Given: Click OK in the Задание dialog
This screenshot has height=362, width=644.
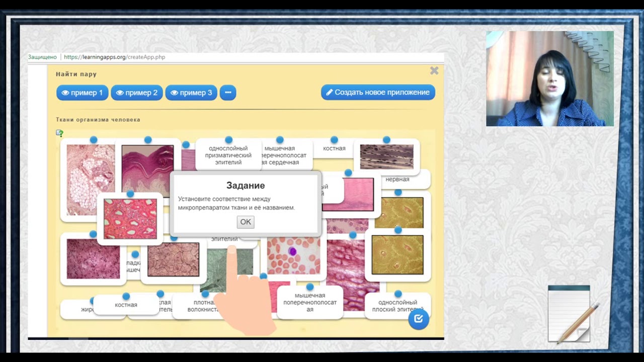Looking at the screenshot, I should pyautogui.click(x=246, y=222).
